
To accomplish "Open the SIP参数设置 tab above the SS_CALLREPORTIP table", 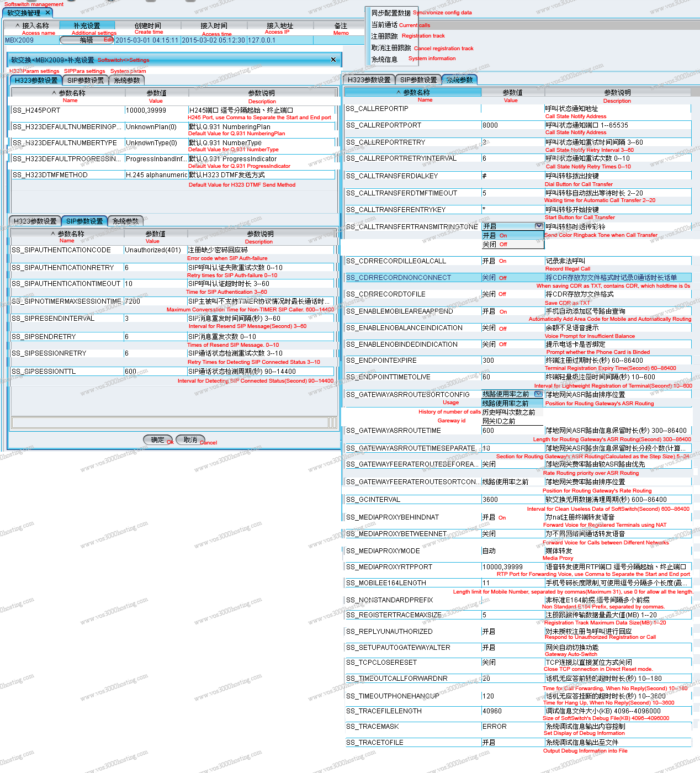I will coord(418,80).
